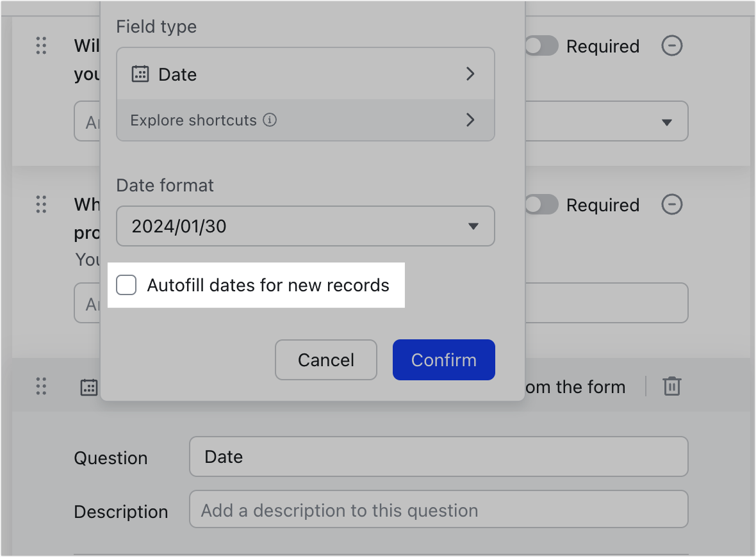Click the drag handle beside the second question
The image size is (756, 557).
tap(41, 205)
